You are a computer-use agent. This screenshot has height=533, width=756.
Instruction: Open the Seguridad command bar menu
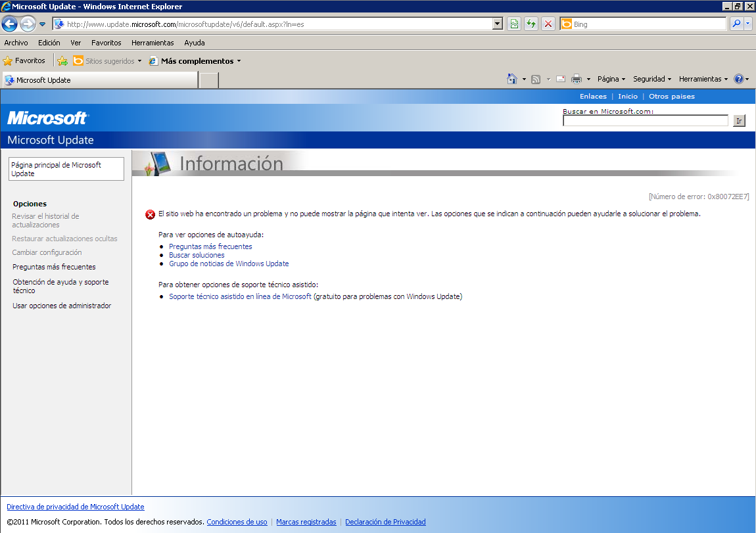click(x=652, y=79)
